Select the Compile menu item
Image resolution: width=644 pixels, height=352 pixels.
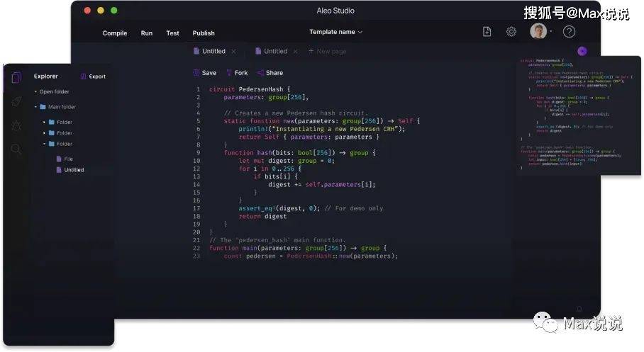115,33
